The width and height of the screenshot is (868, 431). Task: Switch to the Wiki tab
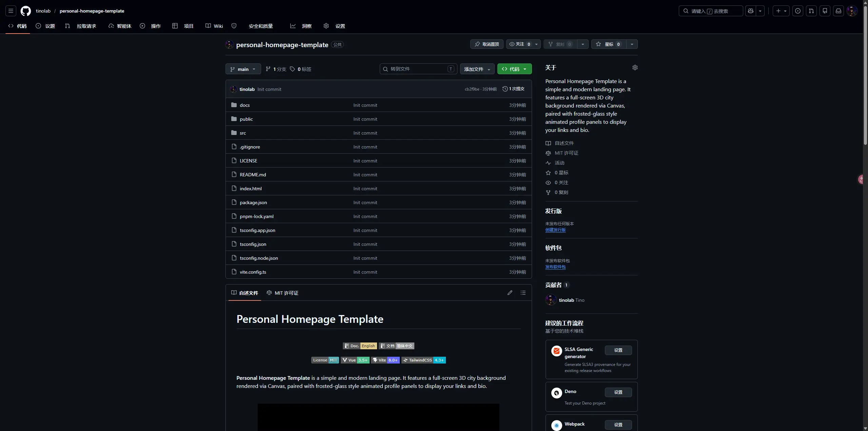[214, 26]
